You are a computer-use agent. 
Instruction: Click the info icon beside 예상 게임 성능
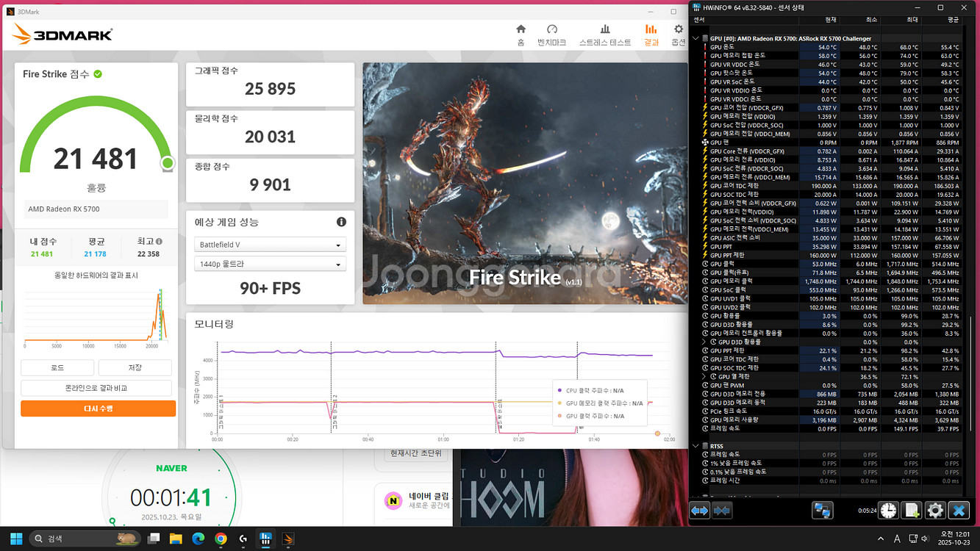[341, 222]
